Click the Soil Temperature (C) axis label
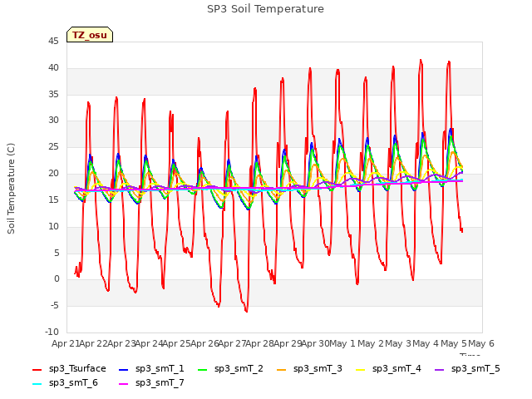The height and width of the screenshot is (399, 532). point(11,189)
